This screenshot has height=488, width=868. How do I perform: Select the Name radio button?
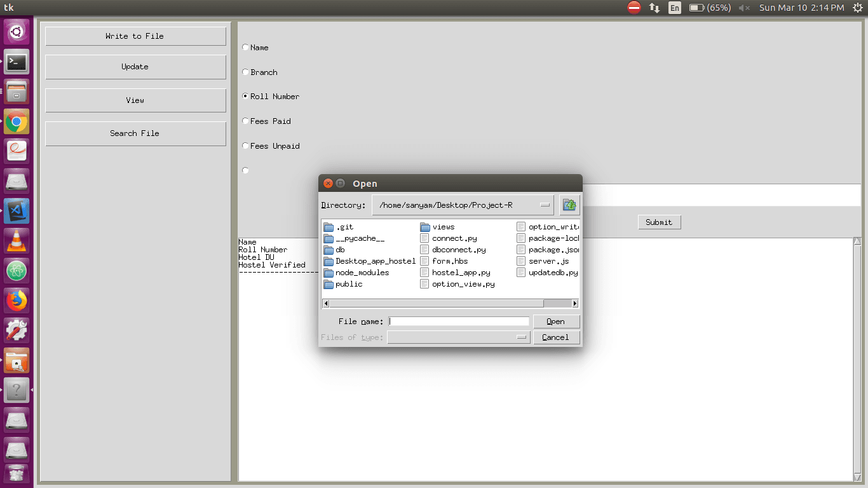[245, 48]
